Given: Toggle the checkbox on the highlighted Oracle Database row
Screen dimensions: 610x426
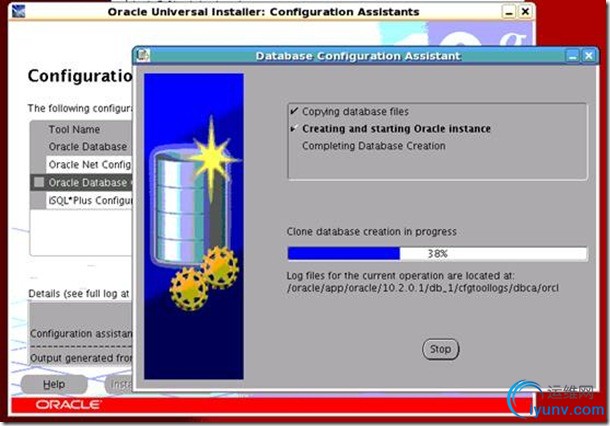Looking at the screenshot, I should (x=39, y=182).
